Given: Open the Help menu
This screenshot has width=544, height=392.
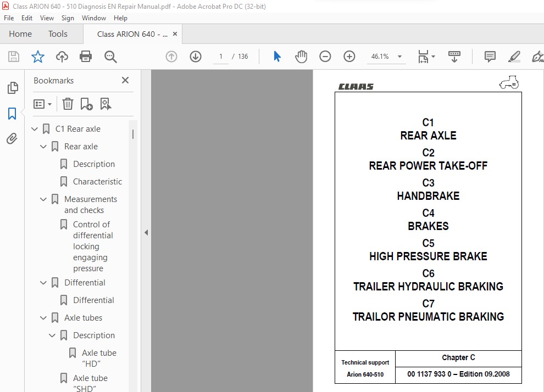Looking at the screenshot, I should [x=120, y=18].
